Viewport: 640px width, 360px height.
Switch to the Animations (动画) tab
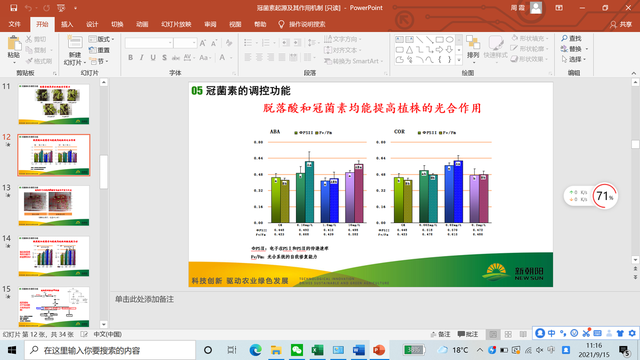(x=142, y=24)
